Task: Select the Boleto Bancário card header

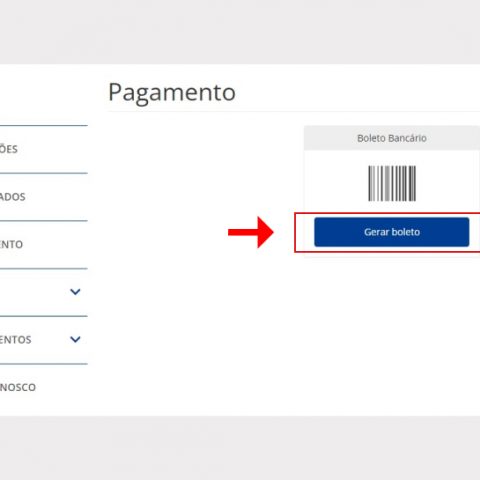Action: tap(392, 138)
